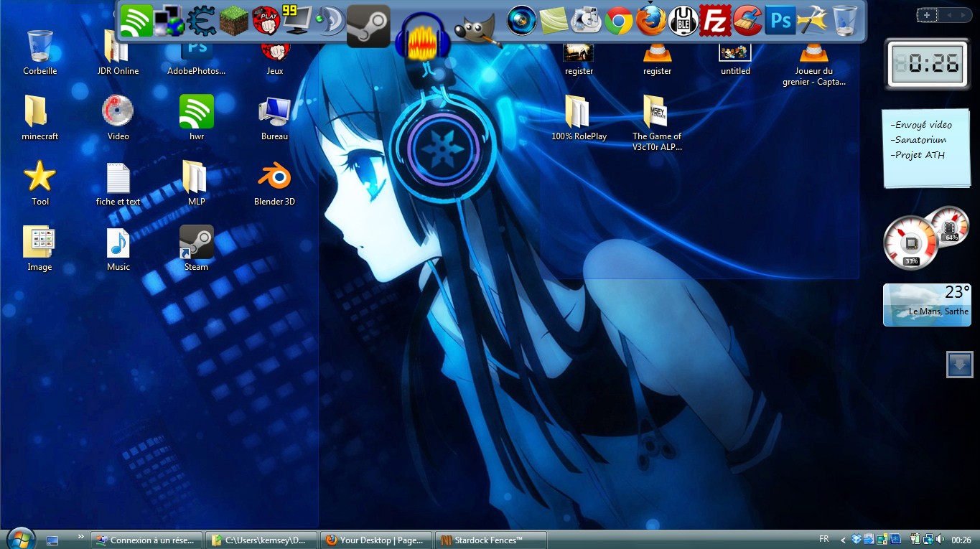Click the sidebar add gadget plus button
The width and height of the screenshot is (980, 549).
(927, 15)
